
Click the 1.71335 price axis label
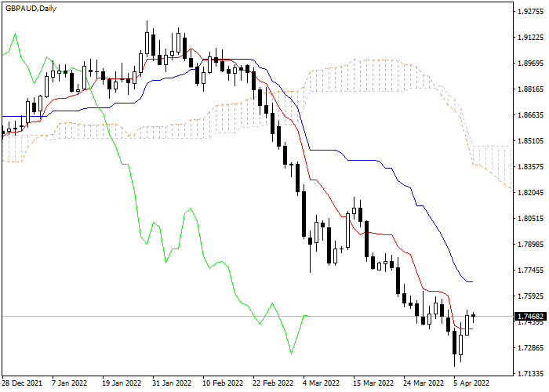530,374
